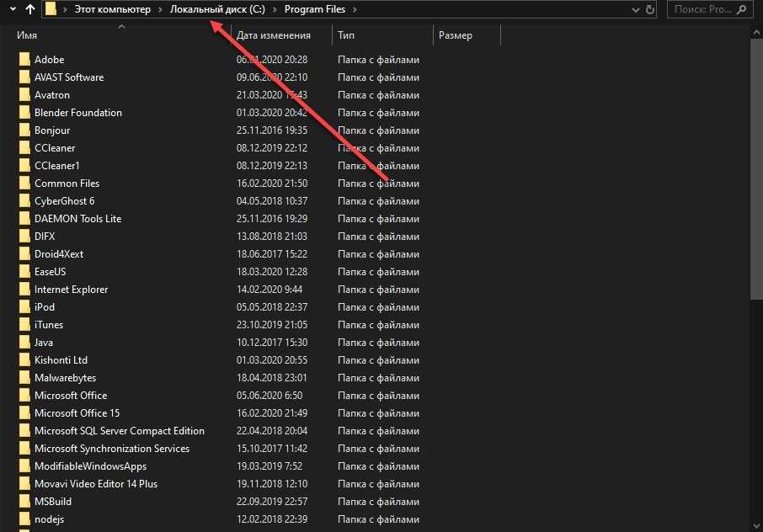Expand chevron after Program Files breadcrumb
The height and width of the screenshot is (532, 763).
coord(355,9)
